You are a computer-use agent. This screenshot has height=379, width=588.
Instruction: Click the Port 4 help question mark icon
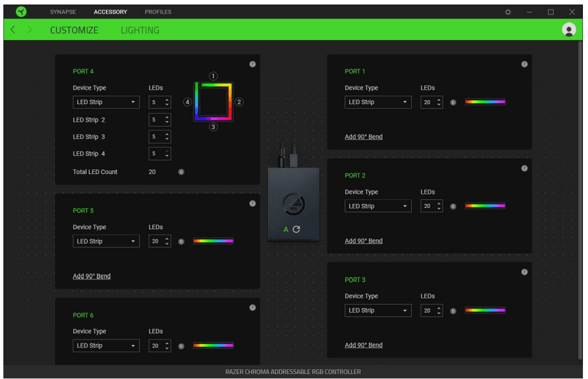click(x=252, y=64)
